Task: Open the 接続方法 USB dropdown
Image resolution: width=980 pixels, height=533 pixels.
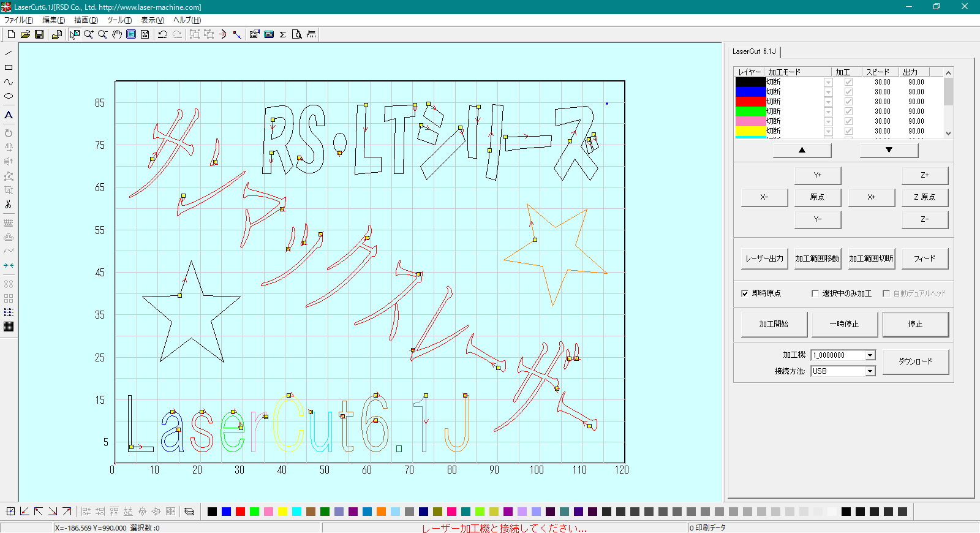Action: pyautogui.click(x=870, y=371)
